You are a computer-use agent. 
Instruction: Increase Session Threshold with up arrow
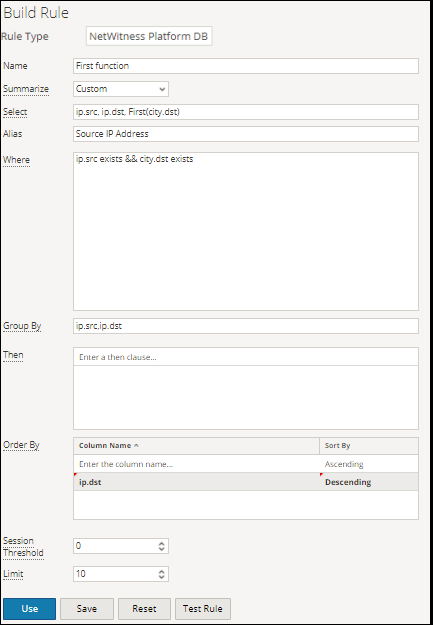[161, 543]
